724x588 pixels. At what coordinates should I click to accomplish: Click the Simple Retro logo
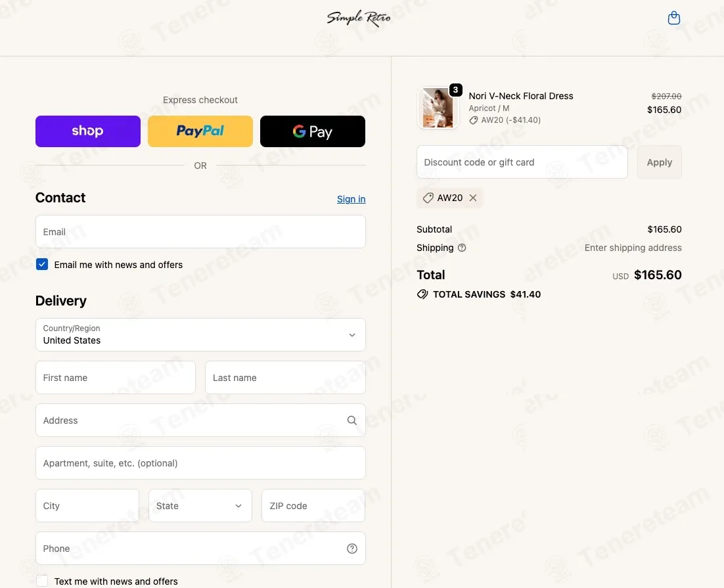[358, 18]
